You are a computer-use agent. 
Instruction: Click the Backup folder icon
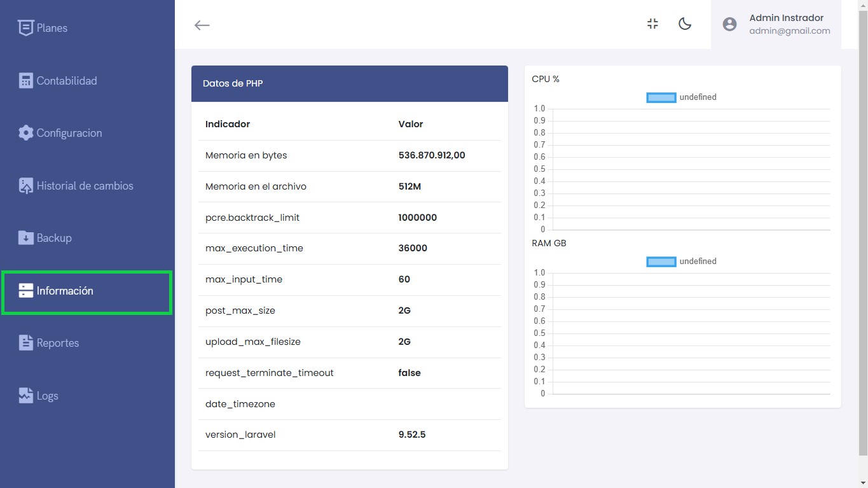[x=25, y=238]
